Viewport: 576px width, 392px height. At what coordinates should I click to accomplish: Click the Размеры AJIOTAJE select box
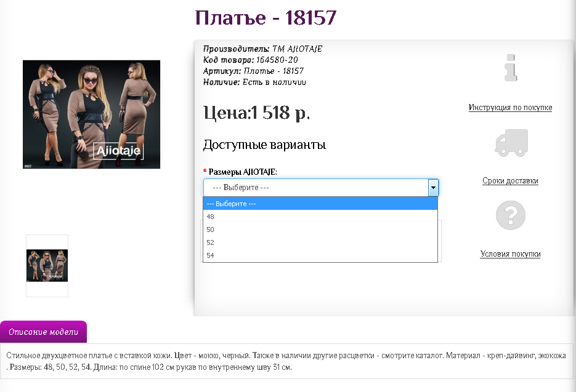point(321,188)
